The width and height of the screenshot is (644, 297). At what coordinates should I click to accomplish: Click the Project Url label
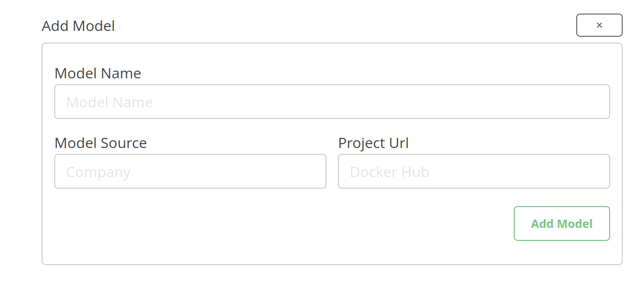(373, 143)
